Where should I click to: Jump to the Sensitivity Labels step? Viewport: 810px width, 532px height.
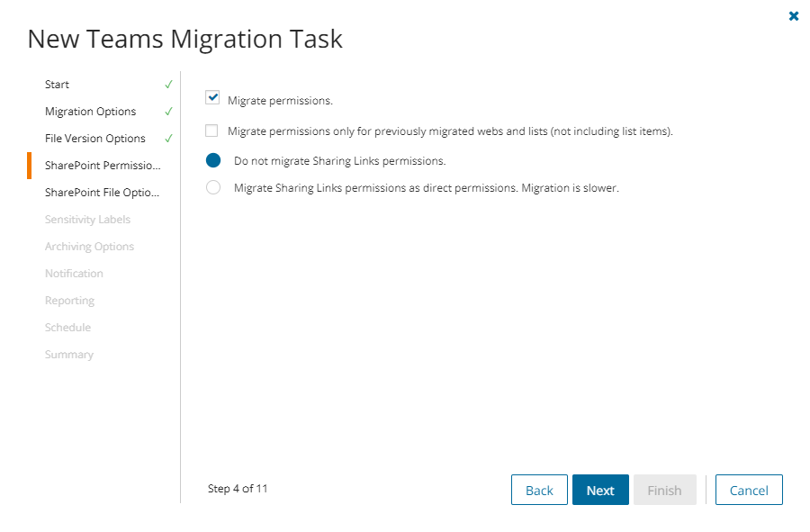tap(87, 220)
